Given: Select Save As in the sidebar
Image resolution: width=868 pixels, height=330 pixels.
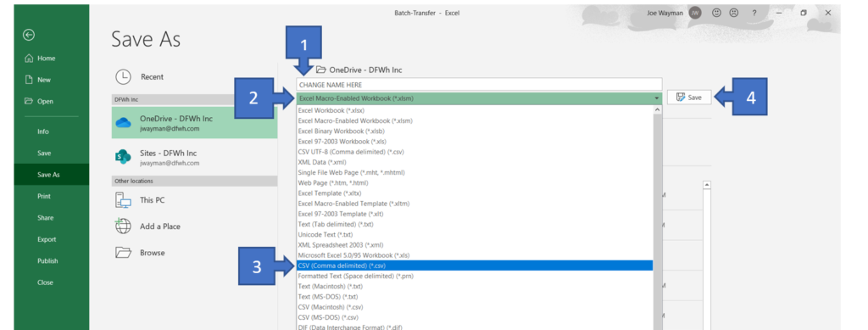Looking at the screenshot, I should [52, 175].
